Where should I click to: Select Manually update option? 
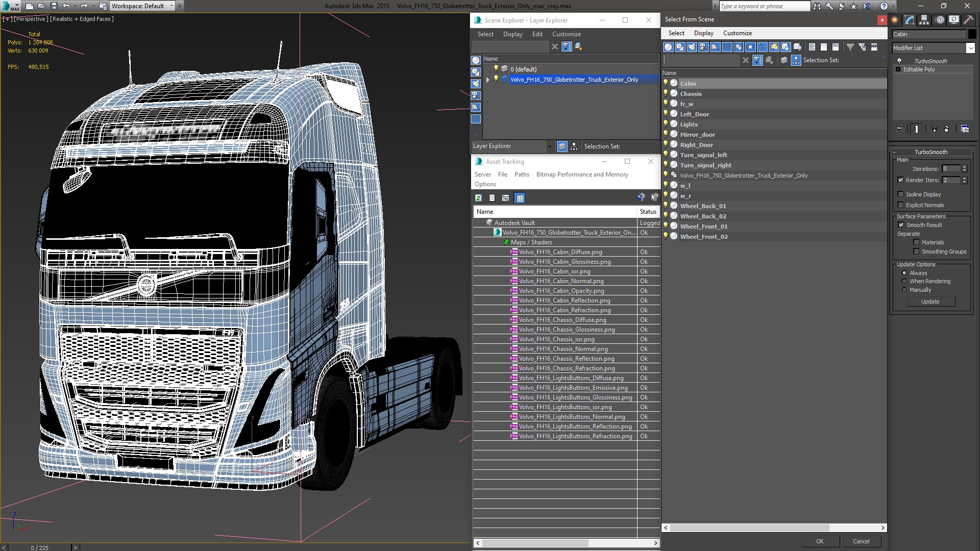904,290
